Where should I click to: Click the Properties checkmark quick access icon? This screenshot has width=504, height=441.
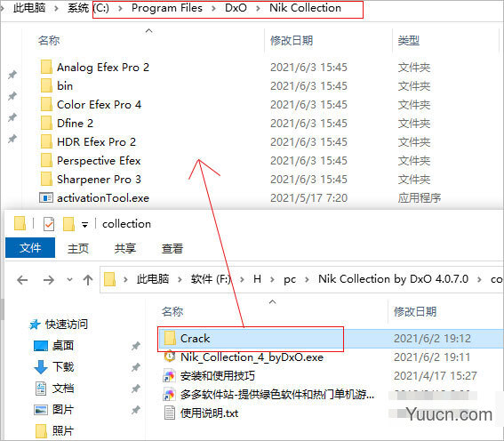pyautogui.click(x=49, y=224)
